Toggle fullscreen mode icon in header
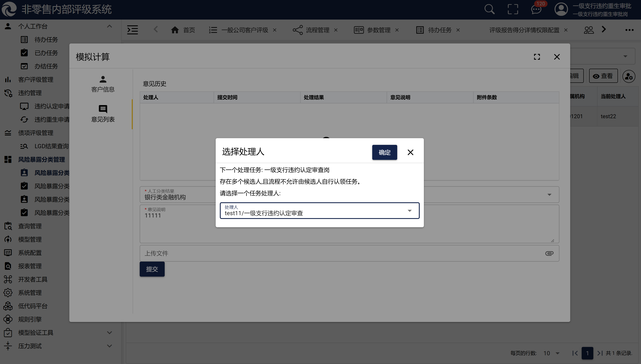The image size is (641, 364). tap(513, 10)
